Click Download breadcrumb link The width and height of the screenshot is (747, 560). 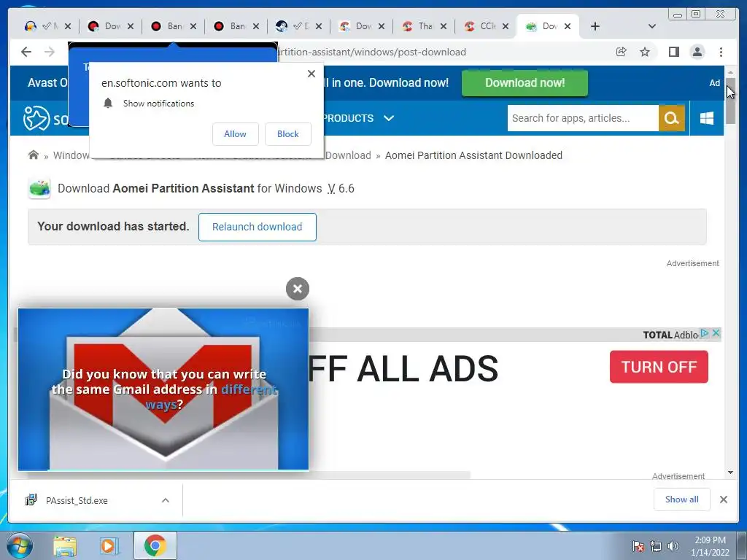click(348, 155)
